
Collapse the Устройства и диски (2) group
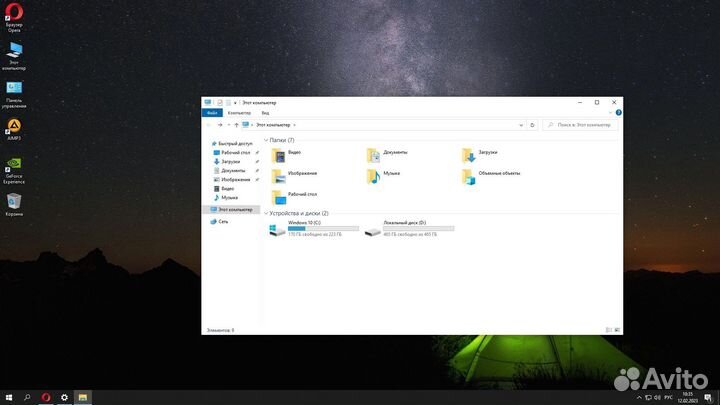pyautogui.click(x=266, y=213)
